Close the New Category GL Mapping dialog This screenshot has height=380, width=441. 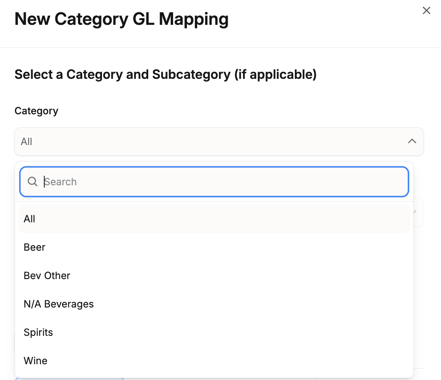[x=426, y=11]
